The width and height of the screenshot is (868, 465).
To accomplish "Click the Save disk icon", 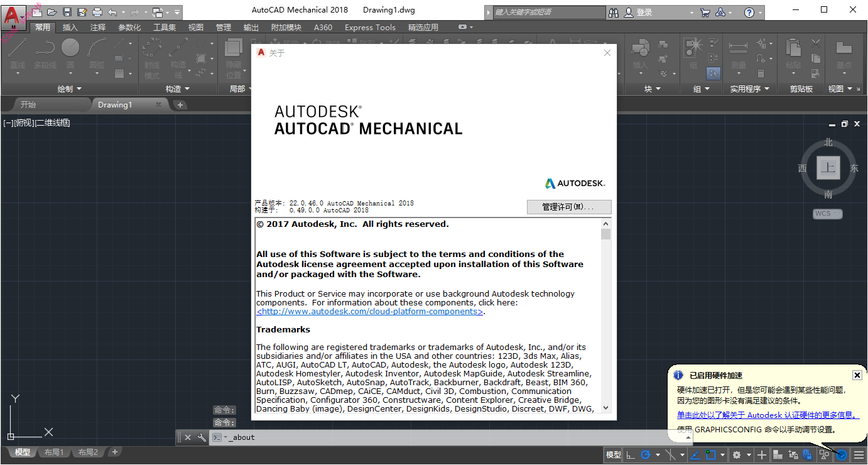I will tap(67, 12).
